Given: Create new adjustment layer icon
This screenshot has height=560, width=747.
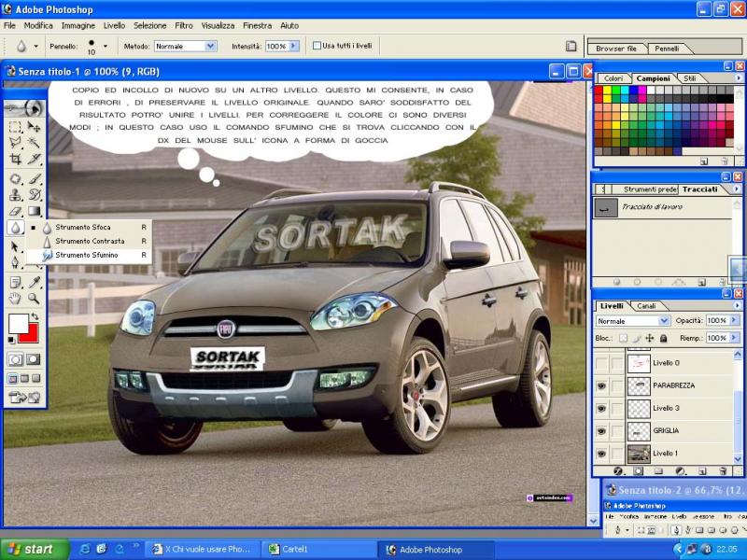Looking at the screenshot, I should (x=681, y=471).
